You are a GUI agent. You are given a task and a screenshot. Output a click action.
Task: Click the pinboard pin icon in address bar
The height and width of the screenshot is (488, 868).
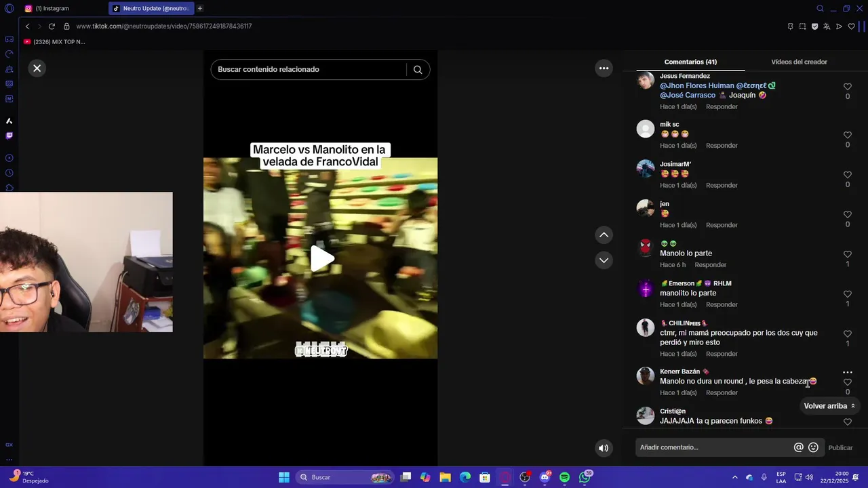click(x=790, y=26)
